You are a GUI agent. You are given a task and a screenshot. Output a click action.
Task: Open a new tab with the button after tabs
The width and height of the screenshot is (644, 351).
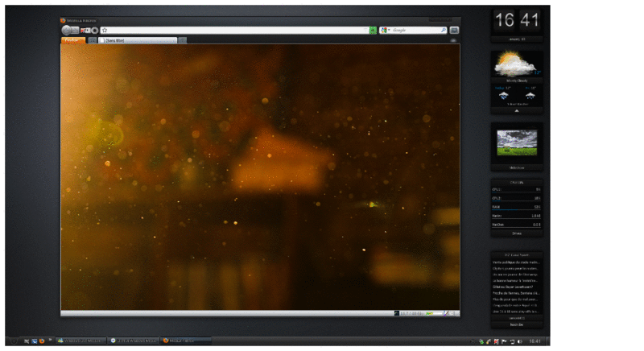[x=183, y=40]
